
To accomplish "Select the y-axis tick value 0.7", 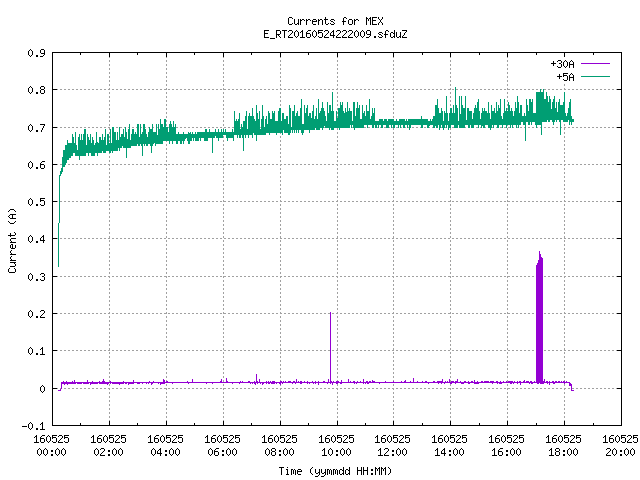I will pos(37,128).
